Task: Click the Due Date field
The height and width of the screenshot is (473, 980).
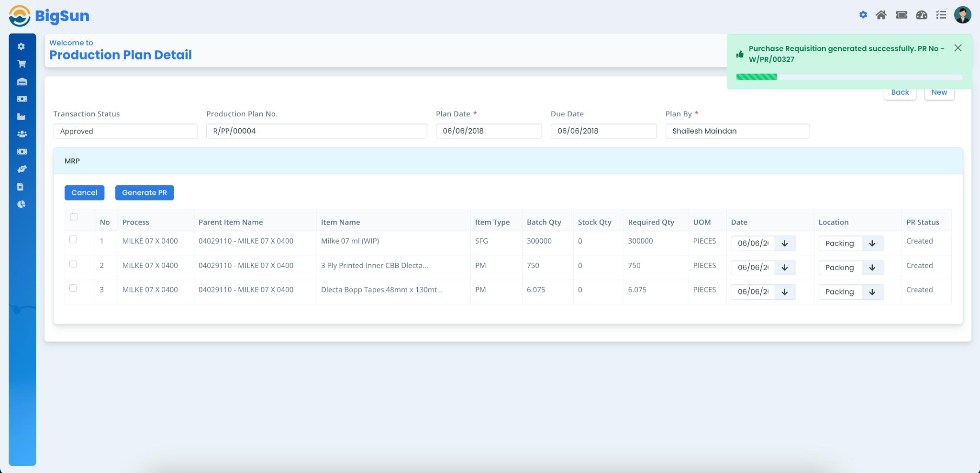Action: 603,131
